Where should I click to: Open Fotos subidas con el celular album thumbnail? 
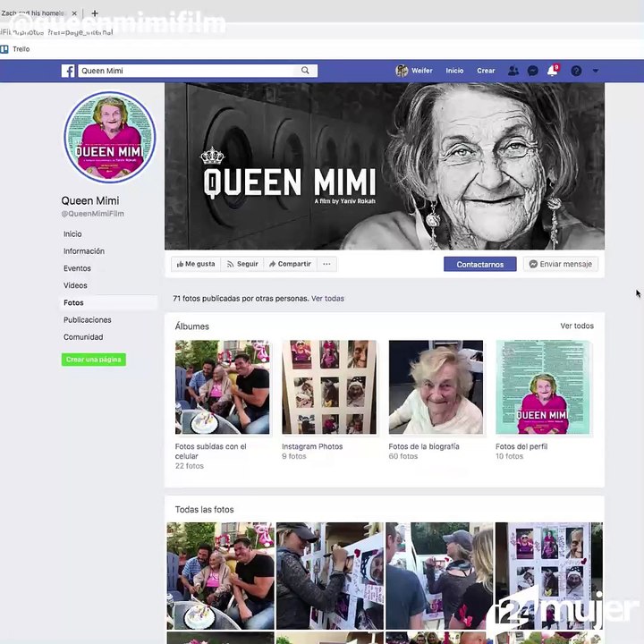[222, 387]
